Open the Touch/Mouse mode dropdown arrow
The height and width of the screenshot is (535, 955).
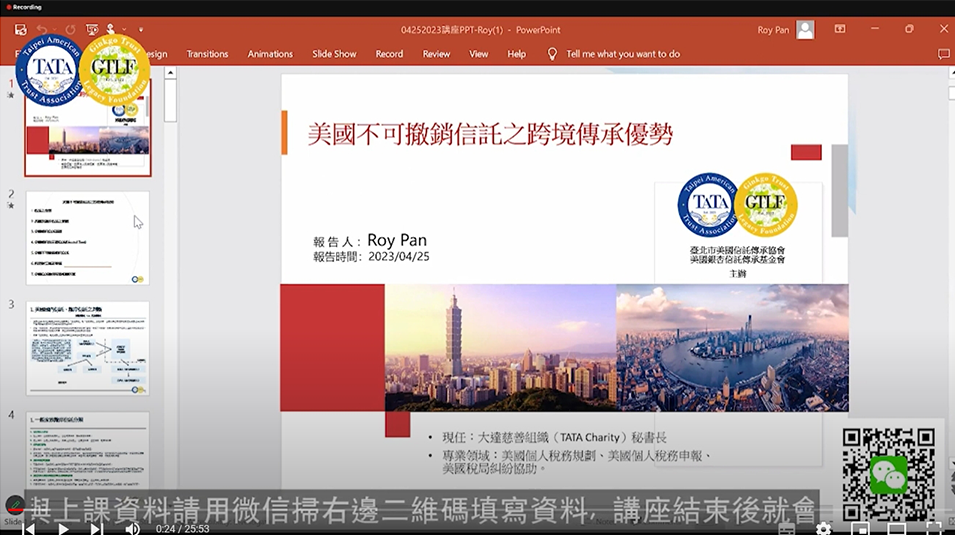(x=124, y=29)
